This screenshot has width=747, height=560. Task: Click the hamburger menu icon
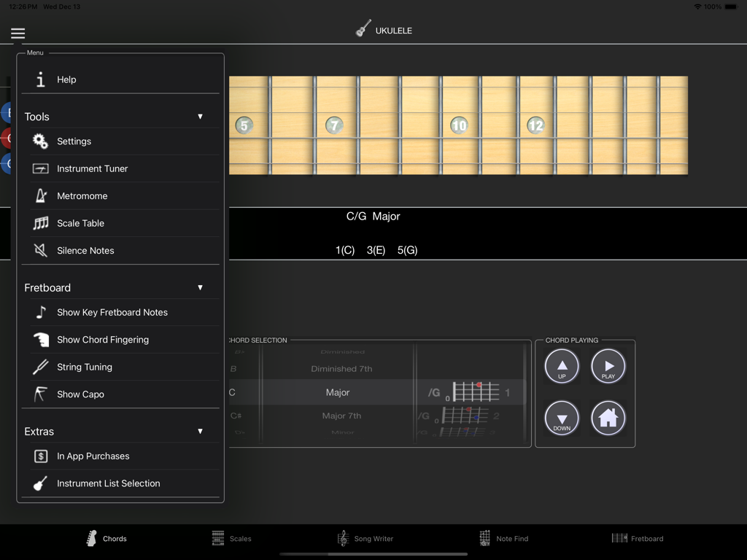point(18,33)
